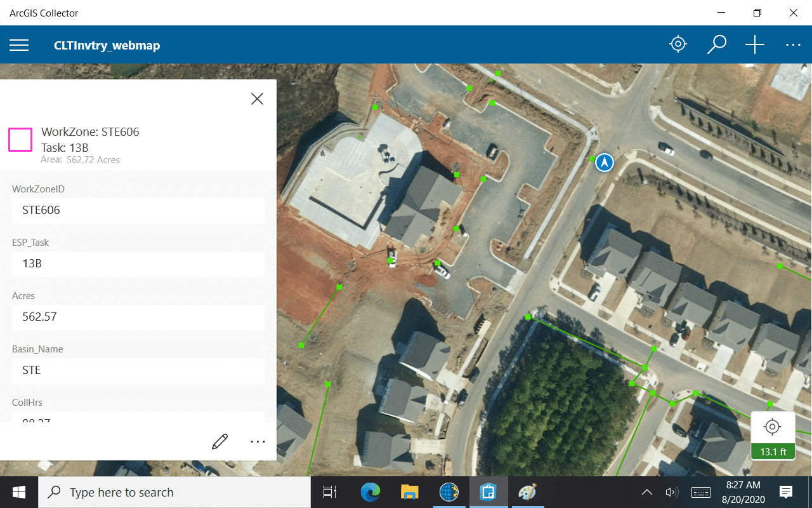Open Microsoft Edge from the taskbar
Image resolution: width=812 pixels, height=508 pixels.
(370, 492)
